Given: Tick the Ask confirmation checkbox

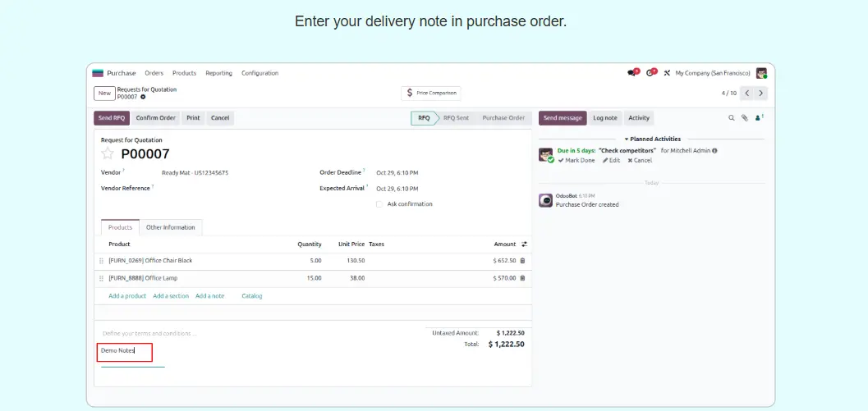Looking at the screenshot, I should [379, 204].
